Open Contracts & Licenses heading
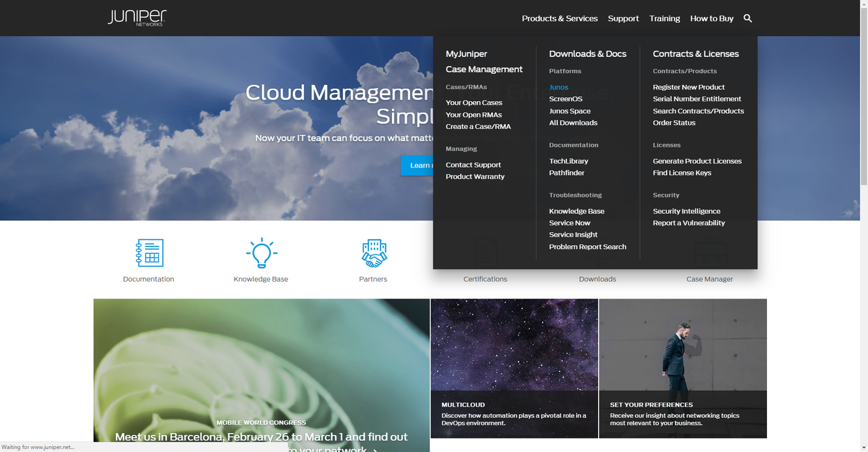The height and width of the screenshot is (452, 868). click(696, 54)
